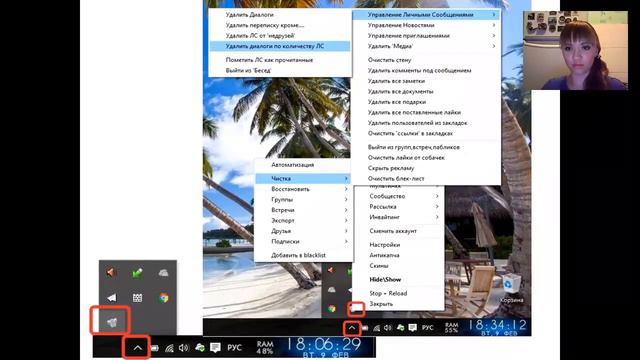Click the white paper-plane icon in left tray popup
640x360 pixels.
(111, 298)
